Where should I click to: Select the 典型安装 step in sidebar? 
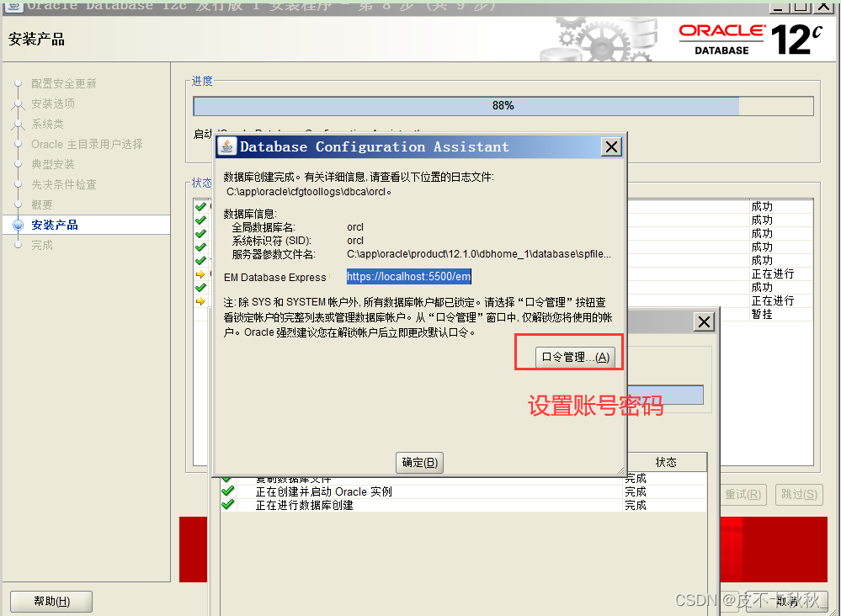point(53,164)
